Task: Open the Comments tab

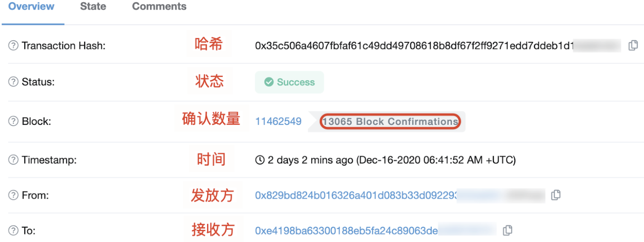Action: pyautogui.click(x=159, y=6)
